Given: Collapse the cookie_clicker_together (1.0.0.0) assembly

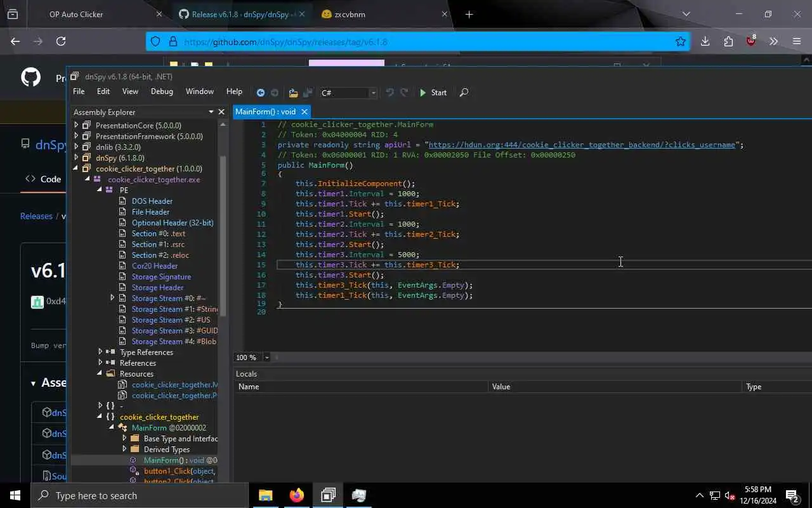Looking at the screenshot, I should 77,169.
